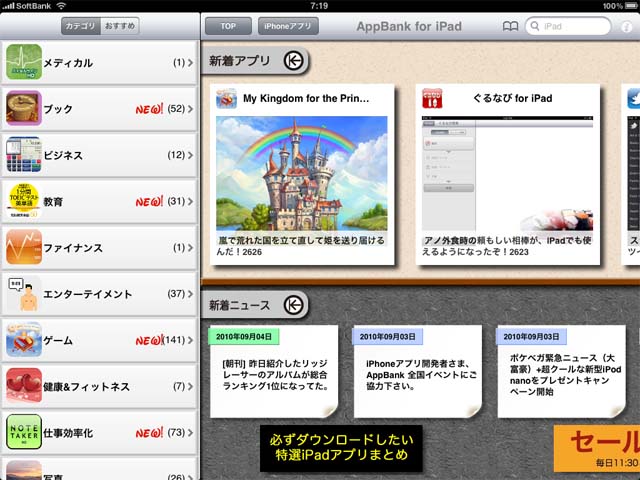
Task: Click the NEW badge on ブック row
Action: click(149, 109)
